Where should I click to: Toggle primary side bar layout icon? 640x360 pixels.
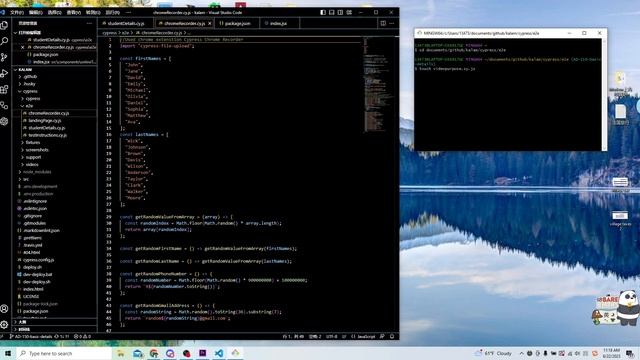(323, 13)
